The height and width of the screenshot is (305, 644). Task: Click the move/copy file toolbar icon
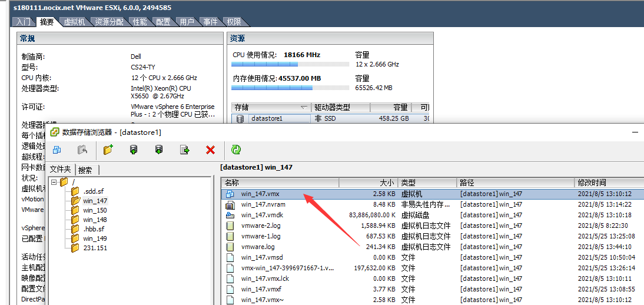click(x=185, y=150)
